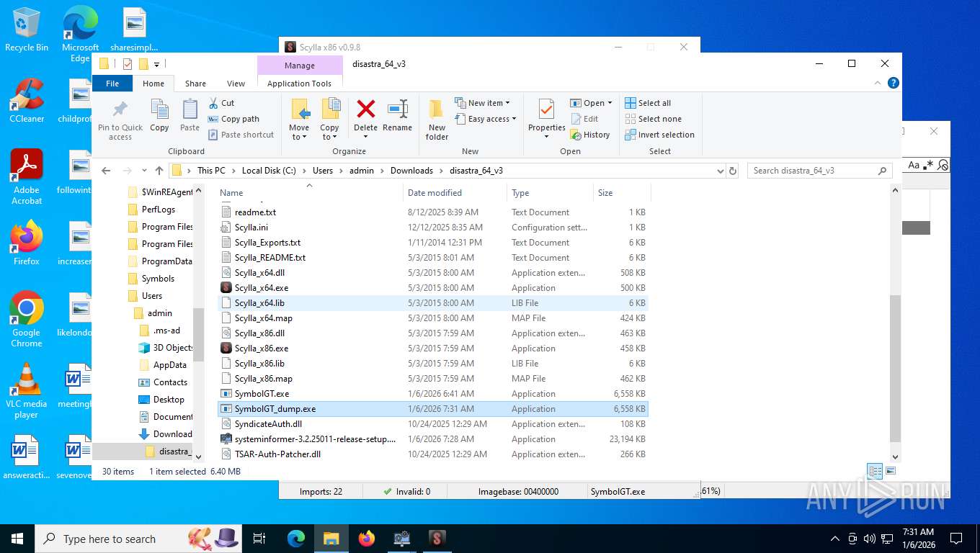Click Select none

coord(653,119)
